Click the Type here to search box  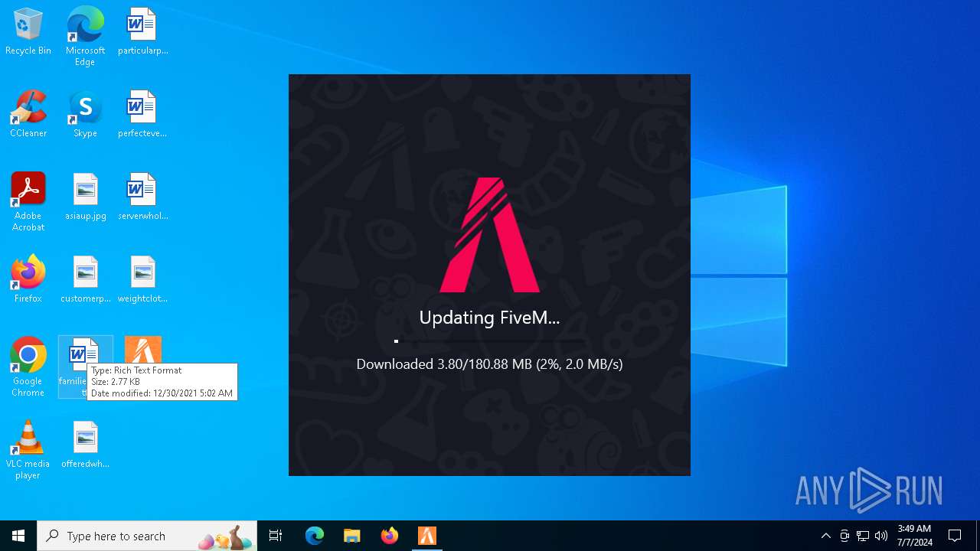coord(147,536)
